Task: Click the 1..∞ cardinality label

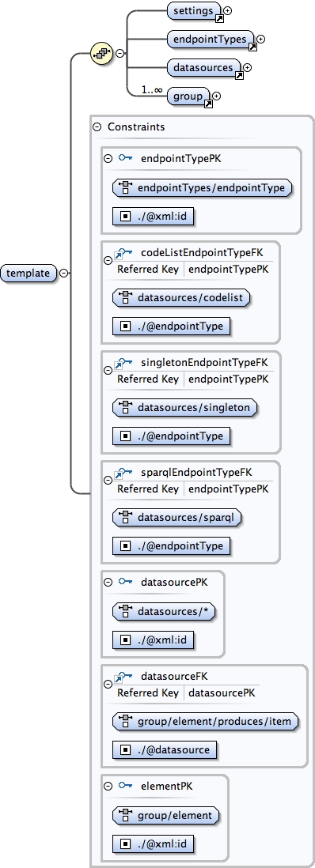Action: 151,89
